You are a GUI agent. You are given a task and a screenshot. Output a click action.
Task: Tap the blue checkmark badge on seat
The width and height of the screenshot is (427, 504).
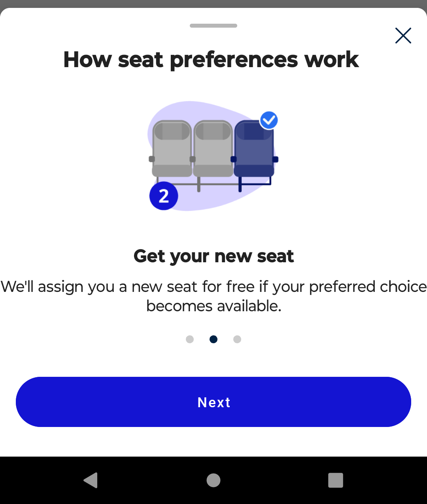[269, 120]
